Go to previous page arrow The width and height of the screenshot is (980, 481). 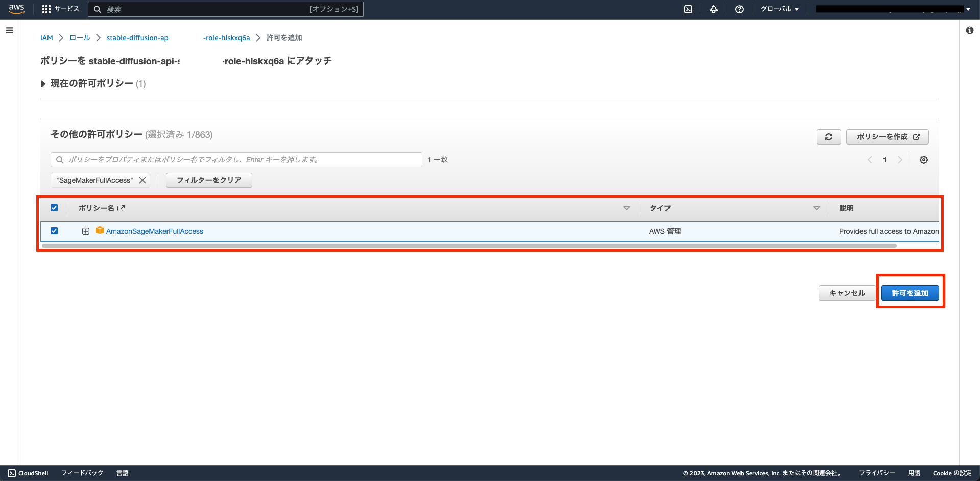870,160
